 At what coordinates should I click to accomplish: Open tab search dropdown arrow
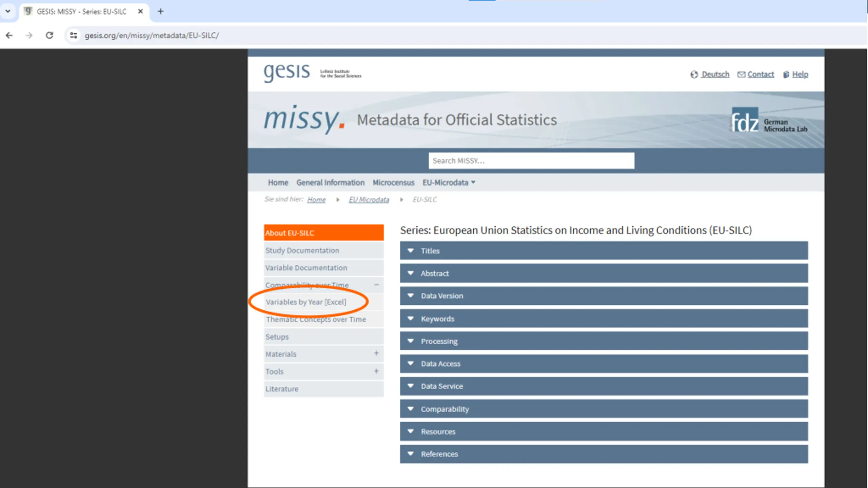click(x=8, y=11)
